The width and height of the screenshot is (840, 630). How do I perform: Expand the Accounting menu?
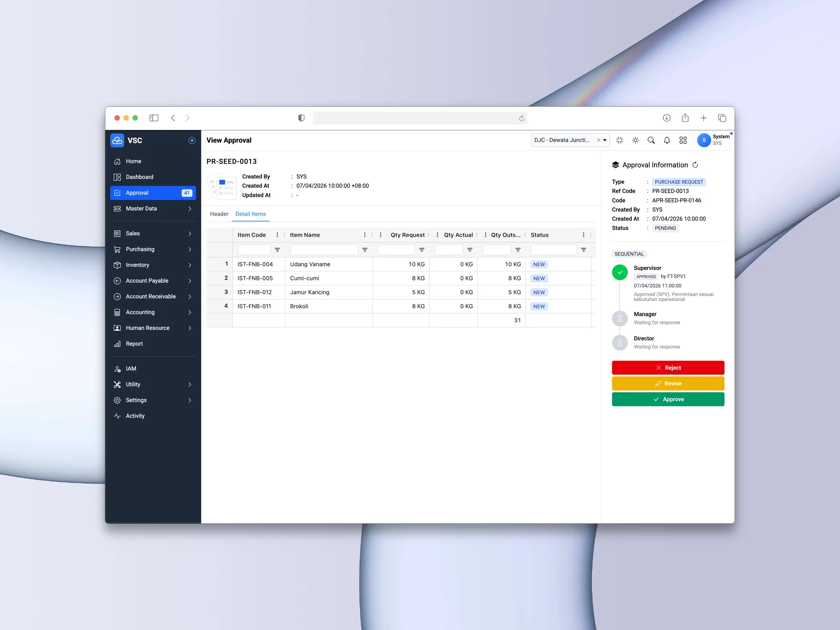(x=153, y=312)
